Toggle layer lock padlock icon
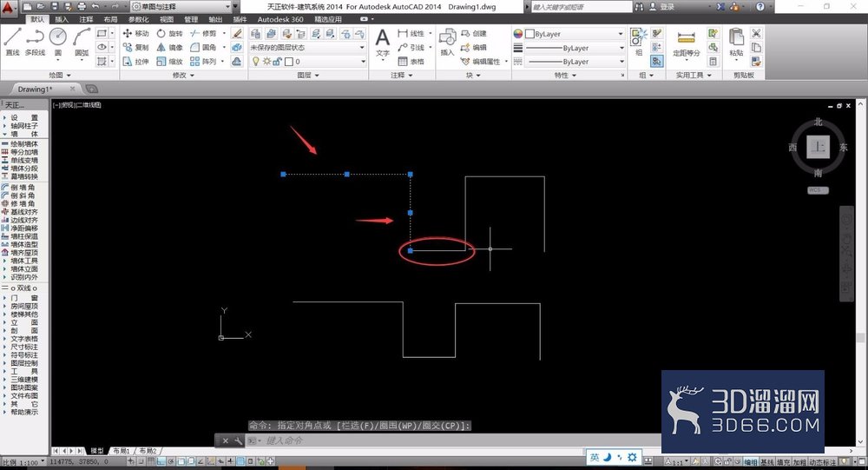The height and width of the screenshot is (470, 868). (x=278, y=62)
